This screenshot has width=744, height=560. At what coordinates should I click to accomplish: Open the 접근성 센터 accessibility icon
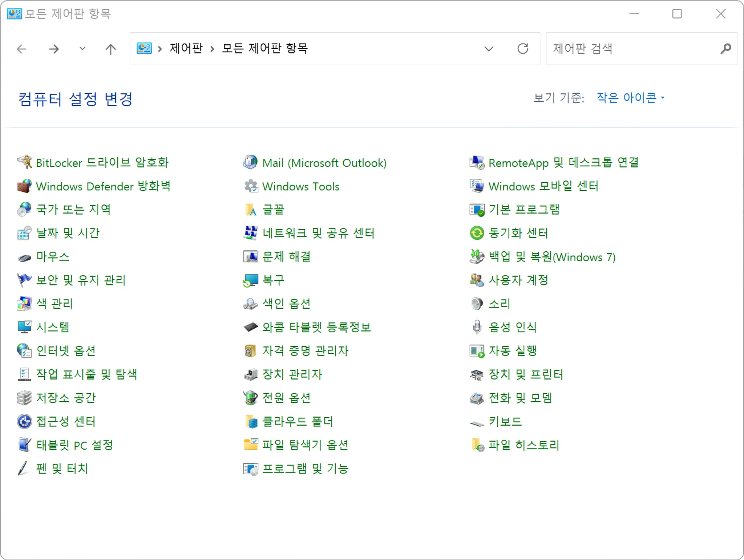click(24, 421)
